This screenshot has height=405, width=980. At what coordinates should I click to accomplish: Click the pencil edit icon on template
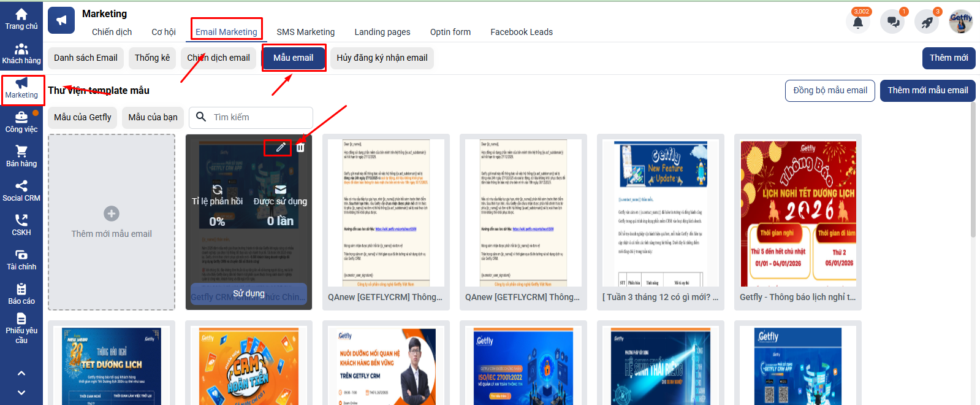[280, 147]
